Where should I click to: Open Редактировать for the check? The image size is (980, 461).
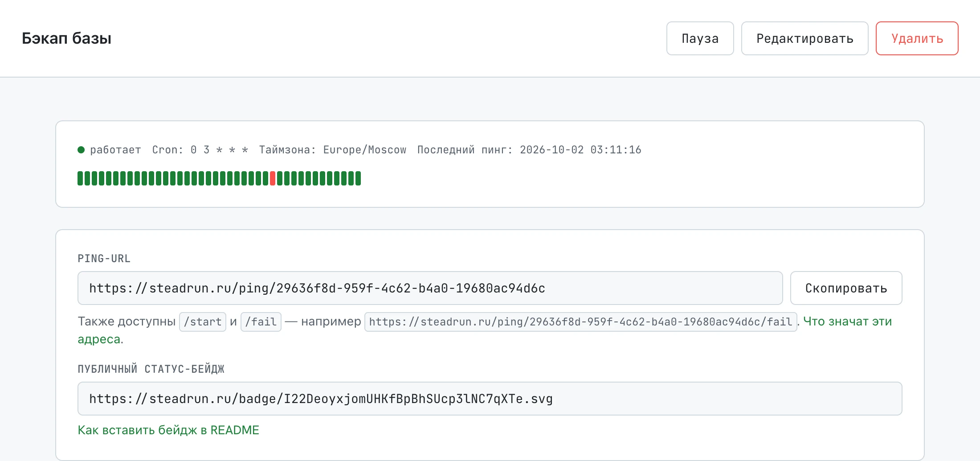pyautogui.click(x=804, y=38)
